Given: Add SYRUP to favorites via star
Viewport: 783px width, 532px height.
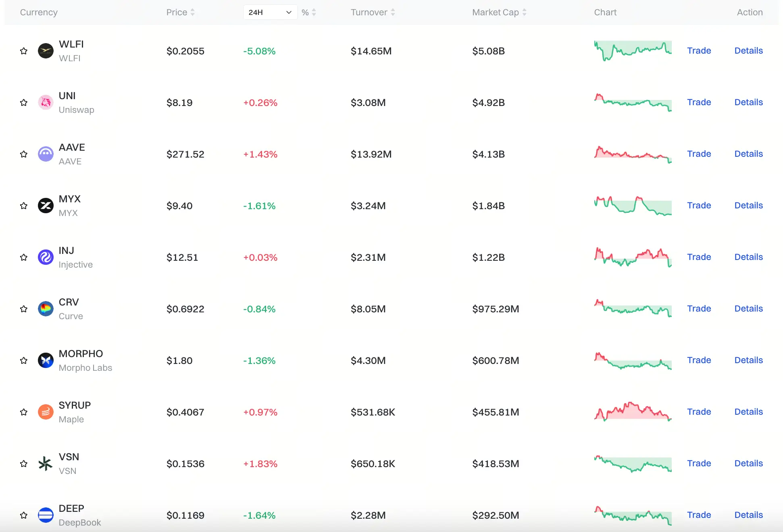Looking at the screenshot, I should point(24,412).
